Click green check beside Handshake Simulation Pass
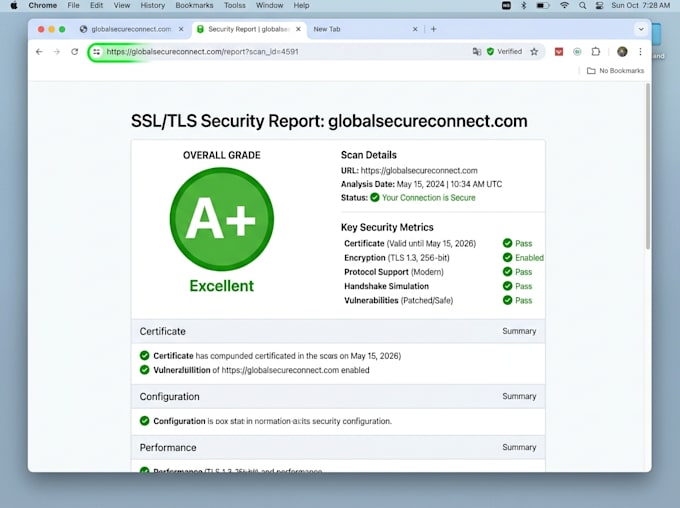The height and width of the screenshot is (508, 680). (507, 286)
